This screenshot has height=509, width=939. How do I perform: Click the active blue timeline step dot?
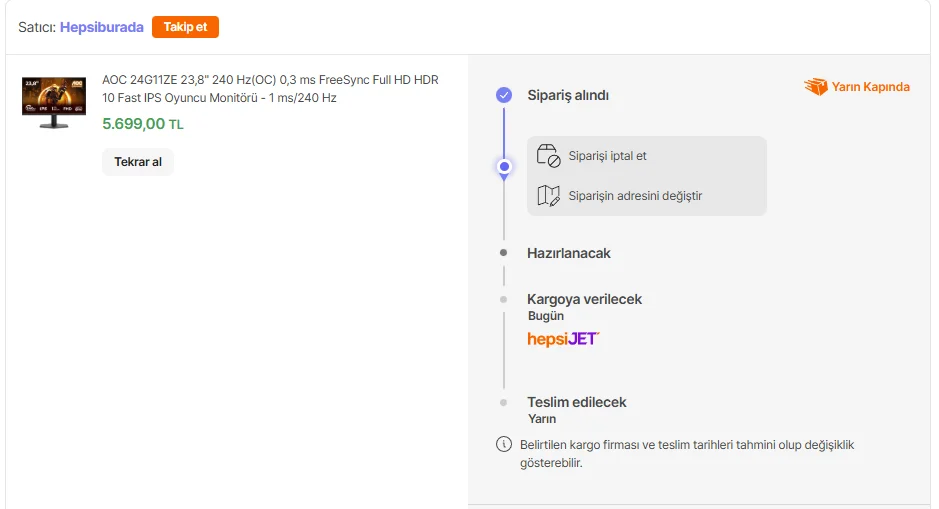[x=504, y=166]
